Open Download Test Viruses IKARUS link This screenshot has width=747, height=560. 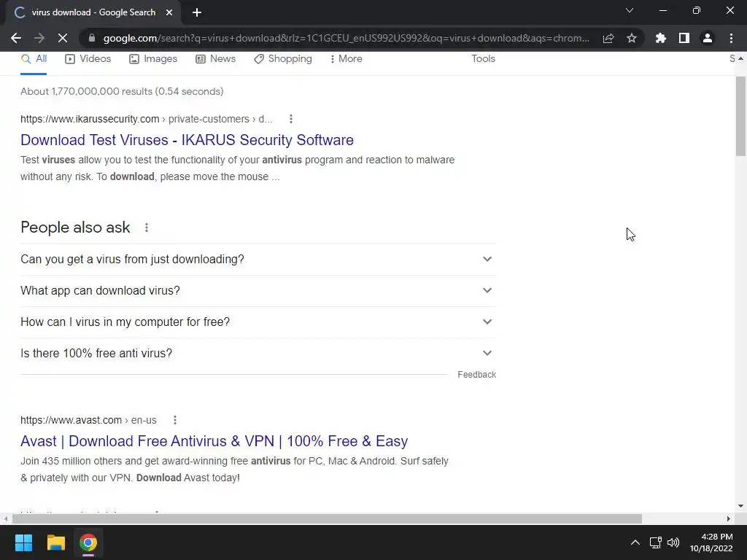pos(187,140)
